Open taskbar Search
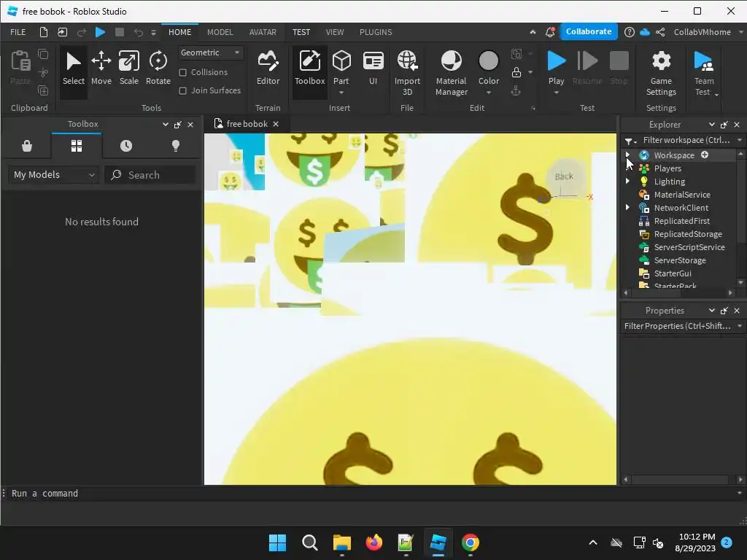747x560 pixels. (309, 542)
